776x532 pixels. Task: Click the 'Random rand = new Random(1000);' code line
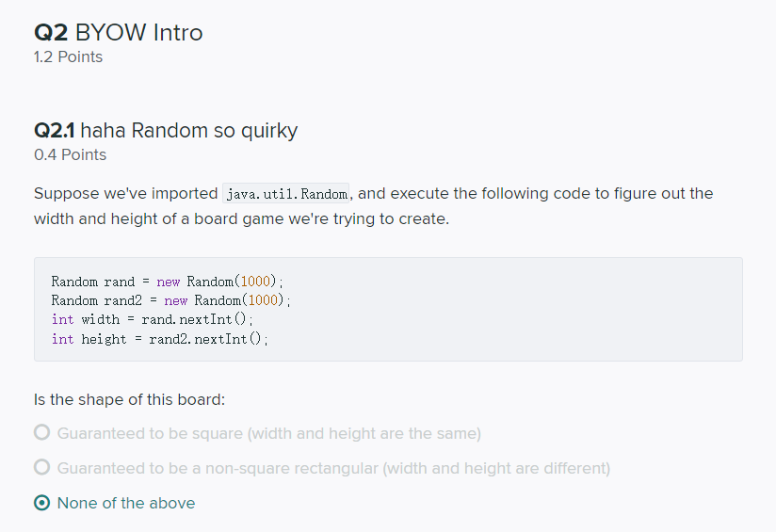(x=167, y=282)
